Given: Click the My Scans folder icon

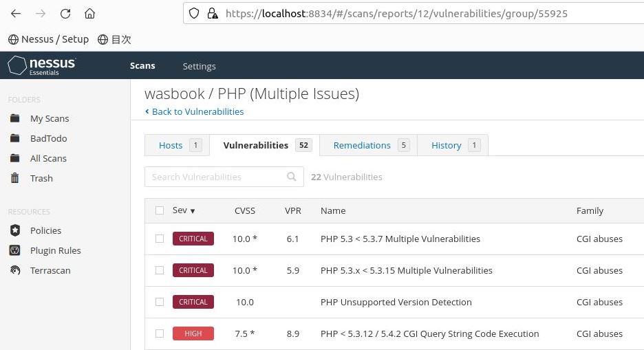Looking at the screenshot, I should (x=14, y=118).
